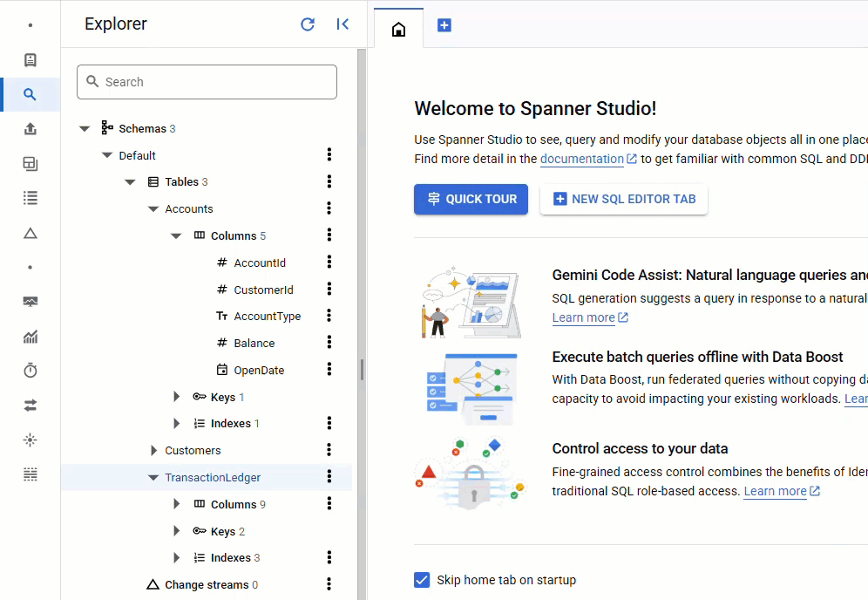Open the magnifier icon in left sidebar
The width and height of the screenshot is (868, 600).
(31, 95)
